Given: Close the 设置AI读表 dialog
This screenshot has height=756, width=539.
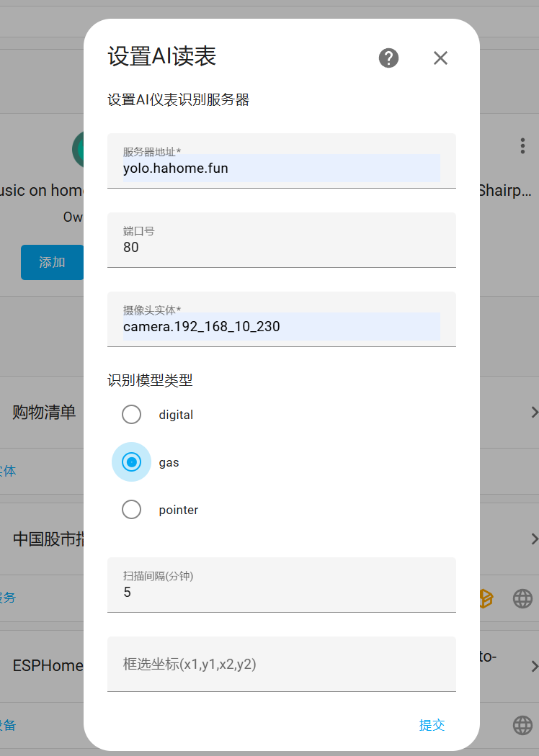Looking at the screenshot, I should (440, 58).
